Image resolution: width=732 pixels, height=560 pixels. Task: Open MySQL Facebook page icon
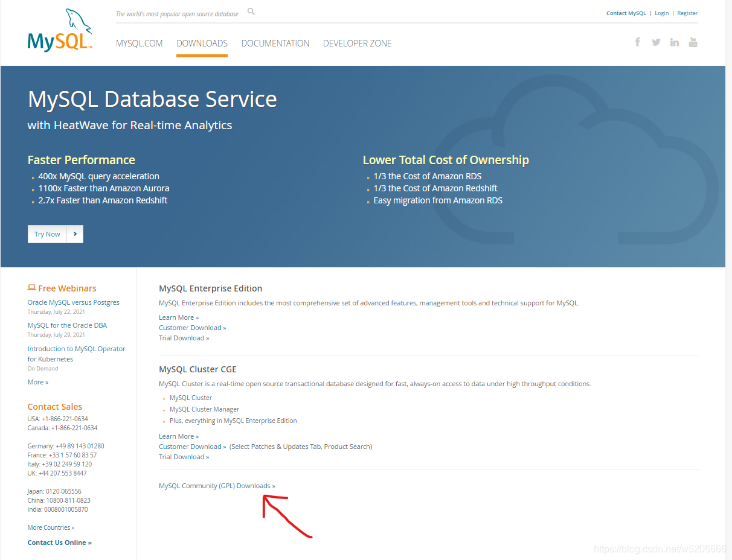click(638, 42)
